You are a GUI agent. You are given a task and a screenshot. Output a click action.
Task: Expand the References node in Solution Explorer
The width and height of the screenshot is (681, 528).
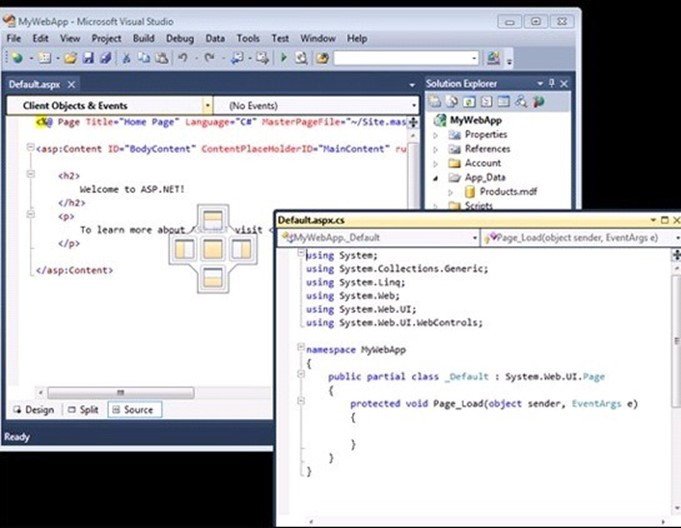click(x=436, y=149)
